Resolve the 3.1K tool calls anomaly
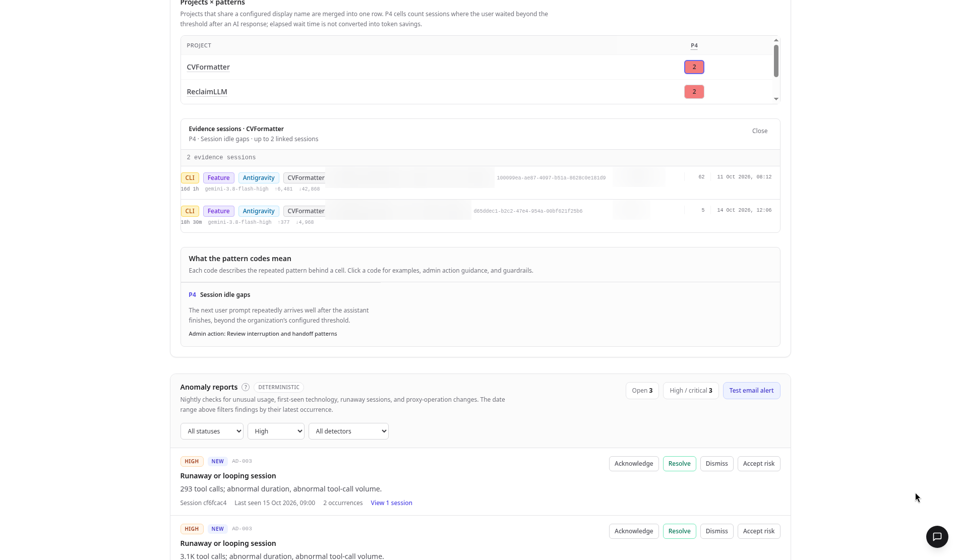Image resolution: width=960 pixels, height=560 pixels. point(679,531)
